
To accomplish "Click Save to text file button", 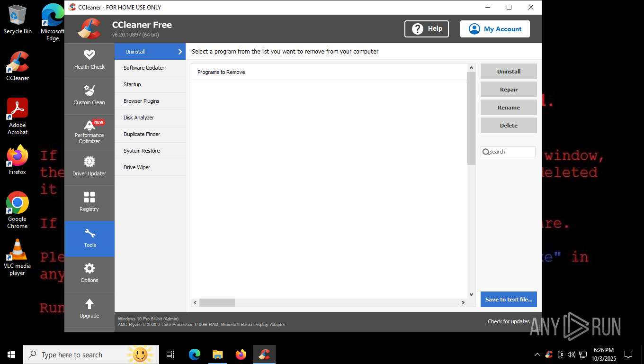I will click(509, 300).
